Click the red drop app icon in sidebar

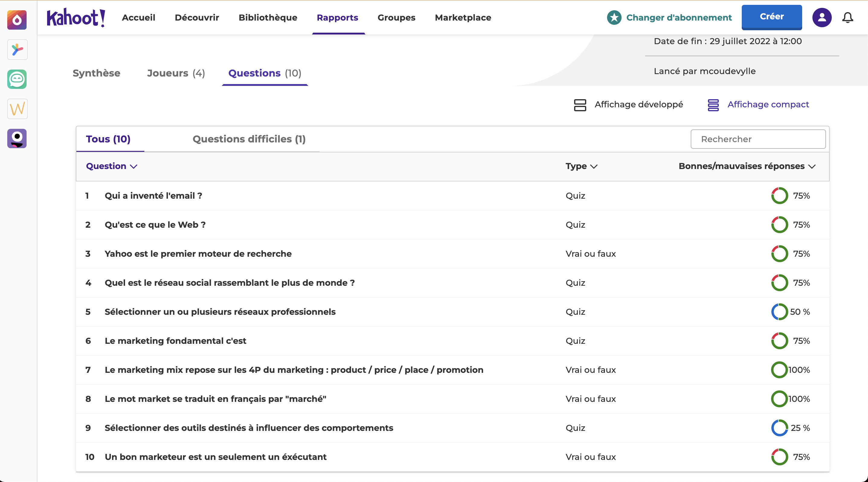[x=17, y=20]
